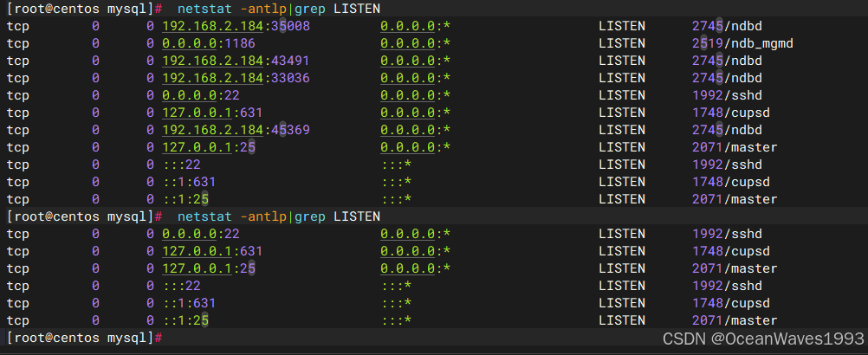Select the 0.0.0.0:1186 local address

coord(209,43)
